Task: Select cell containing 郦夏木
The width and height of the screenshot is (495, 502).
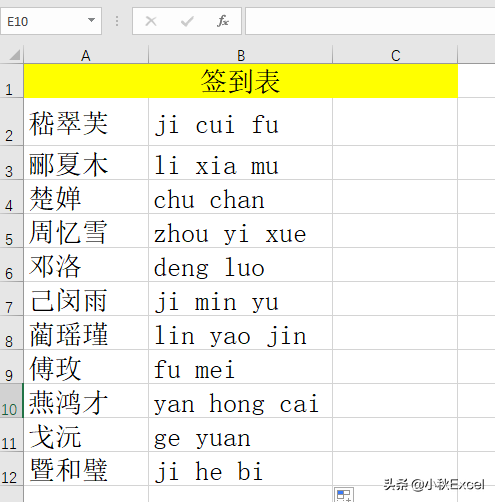Action: coord(86,163)
